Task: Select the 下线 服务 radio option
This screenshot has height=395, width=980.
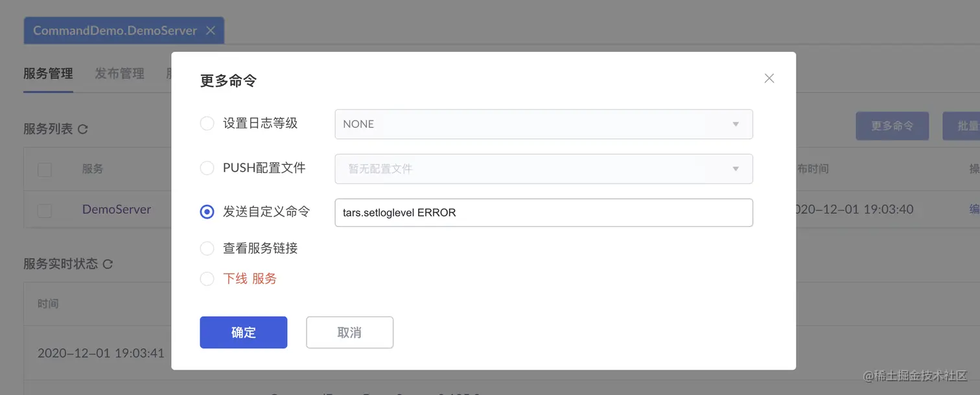Action: [207, 279]
